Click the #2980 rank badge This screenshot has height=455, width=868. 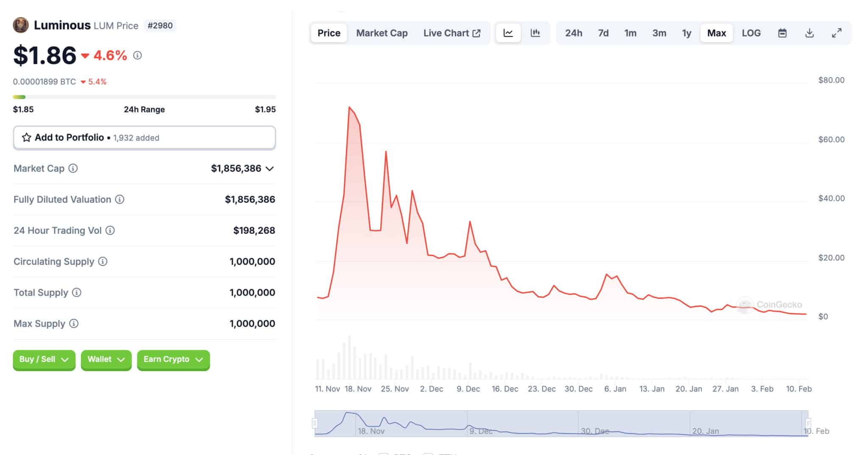pyautogui.click(x=160, y=25)
